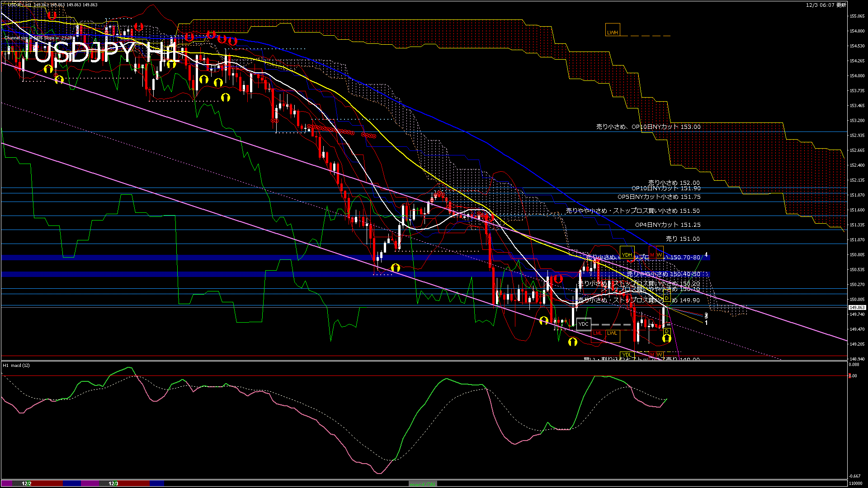Screen dimensions: 868x488
Task: Click the Channel size and Slope readout
Action: tap(39, 38)
